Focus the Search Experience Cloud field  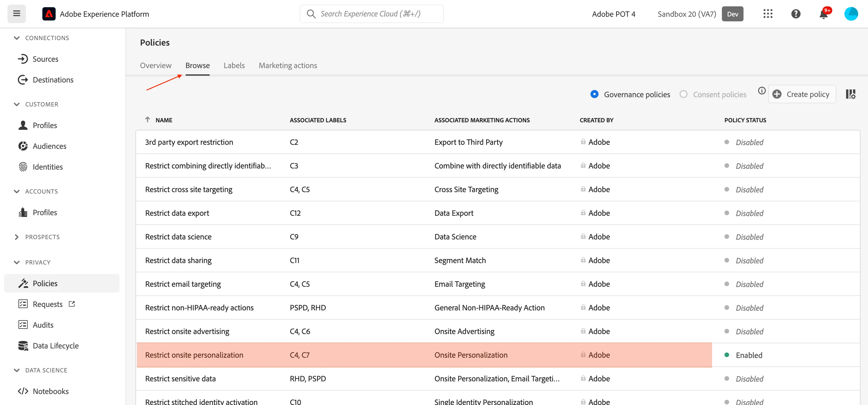click(371, 14)
